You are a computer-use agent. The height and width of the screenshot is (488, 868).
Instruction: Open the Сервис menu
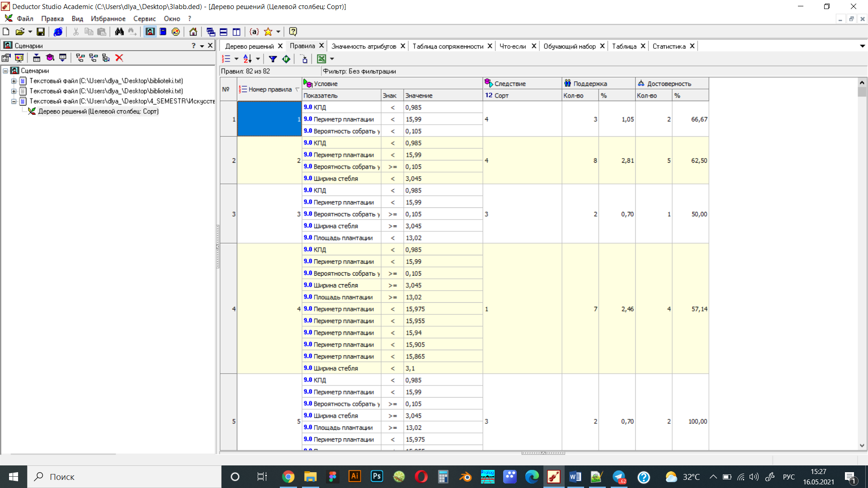144,19
